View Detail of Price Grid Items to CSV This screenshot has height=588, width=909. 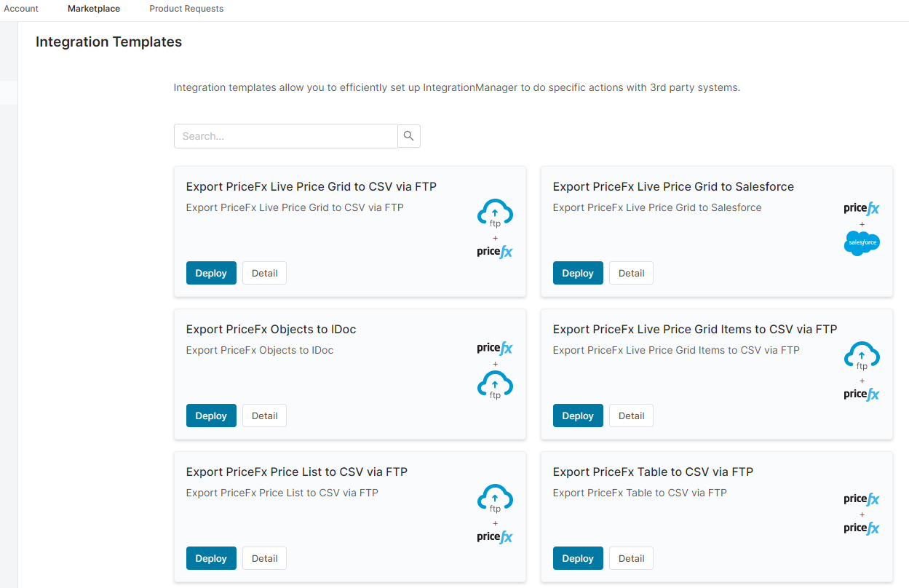631,416
